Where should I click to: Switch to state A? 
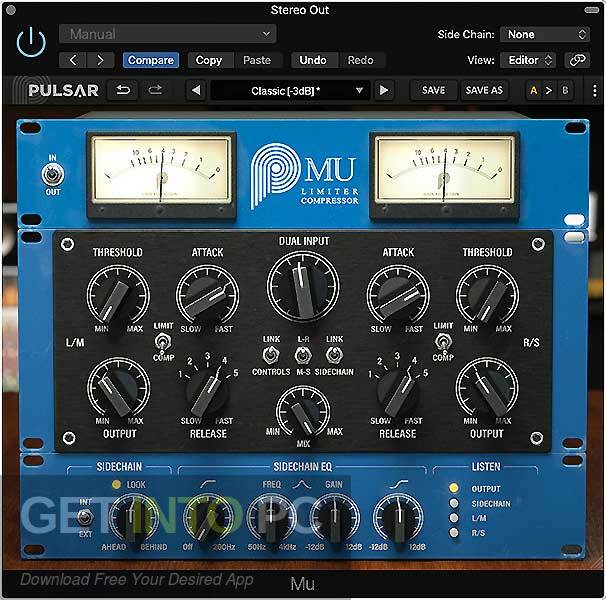pyautogui.click(x=534, y=90)
